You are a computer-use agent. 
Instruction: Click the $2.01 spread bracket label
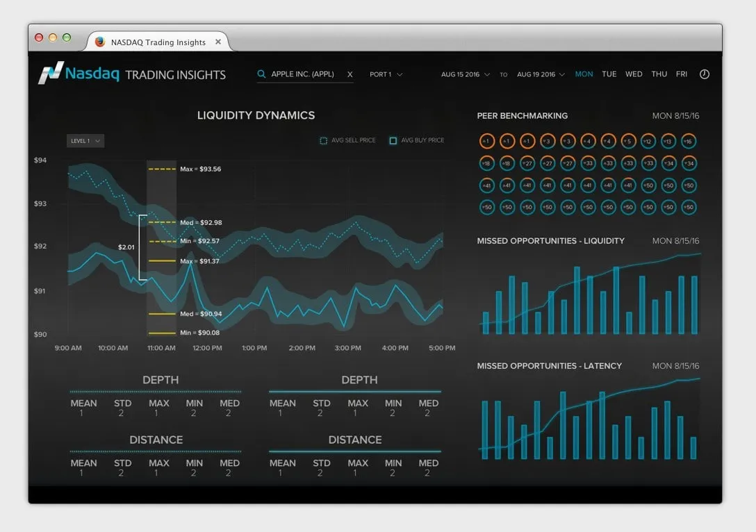pyautogui.click(x=126, y=247)
